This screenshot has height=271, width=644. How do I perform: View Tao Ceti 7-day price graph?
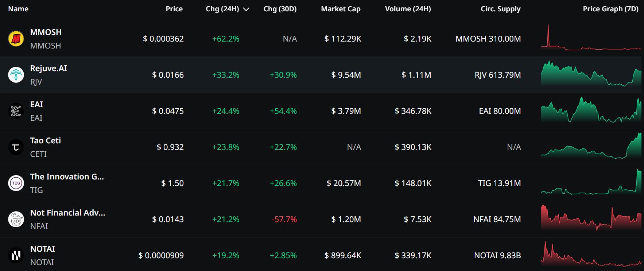click(x=591, y=147)
